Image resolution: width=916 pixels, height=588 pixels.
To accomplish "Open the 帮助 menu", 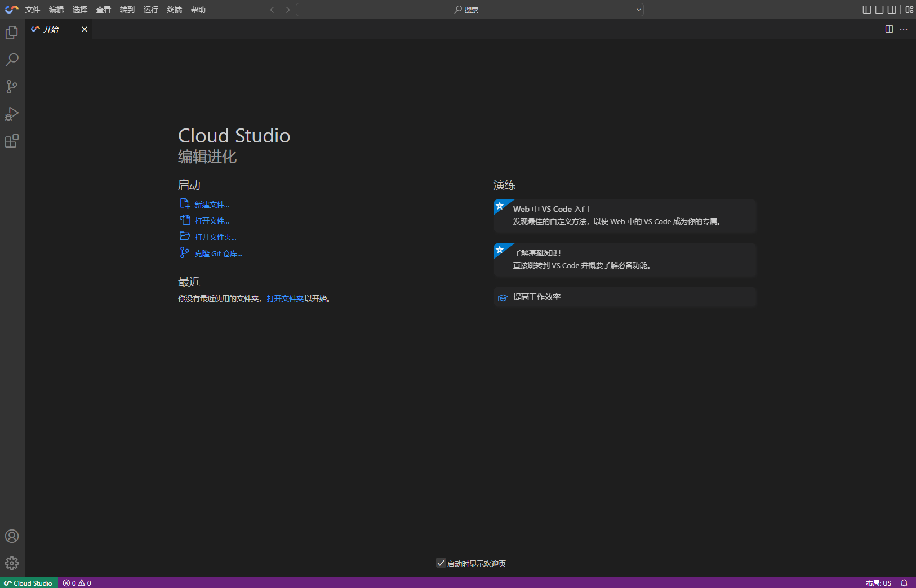I will point(198,10).
